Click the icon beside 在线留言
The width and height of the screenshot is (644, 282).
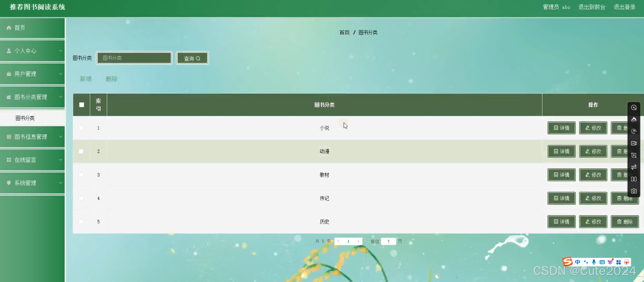tap(9, 160)
